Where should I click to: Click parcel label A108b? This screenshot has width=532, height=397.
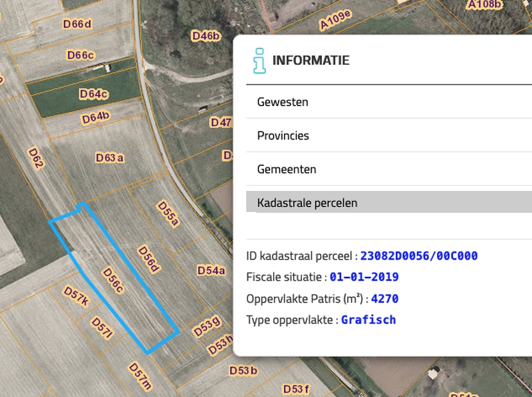[484, 4]
